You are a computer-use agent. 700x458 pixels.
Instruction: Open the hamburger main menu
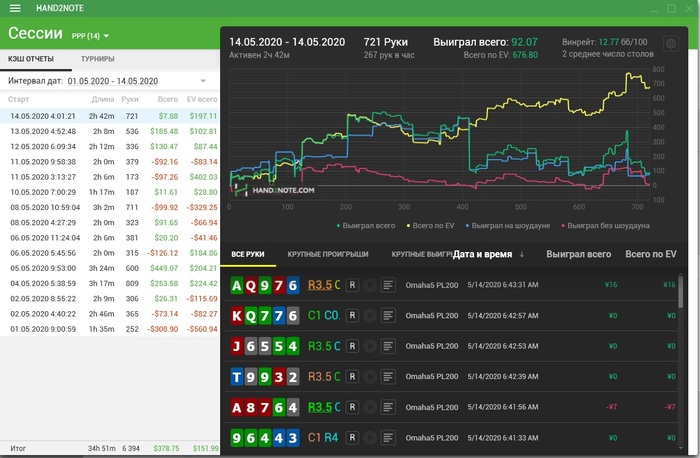coord(15,8)
